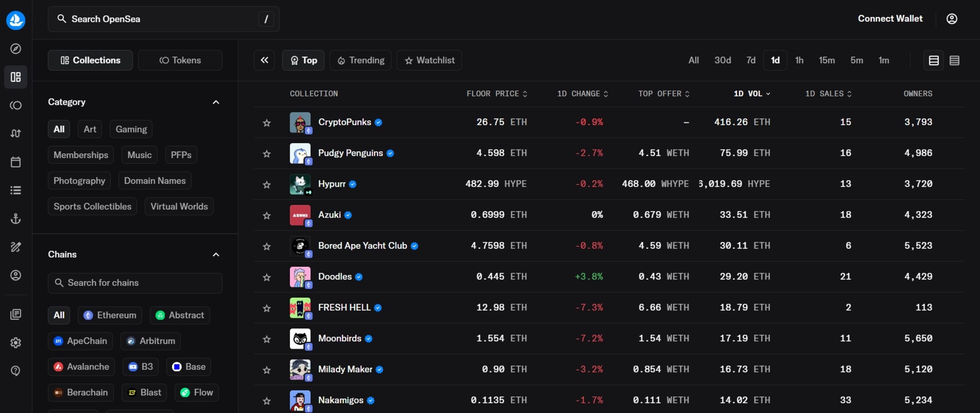Star Doodles to add to watchlist

[x=267, y=278]
